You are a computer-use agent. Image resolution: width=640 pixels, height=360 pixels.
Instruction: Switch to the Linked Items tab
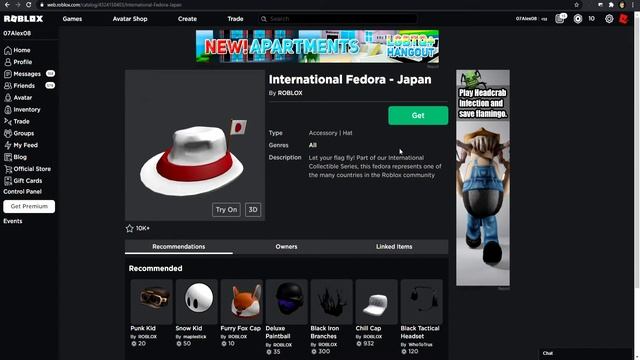point(394,247)
